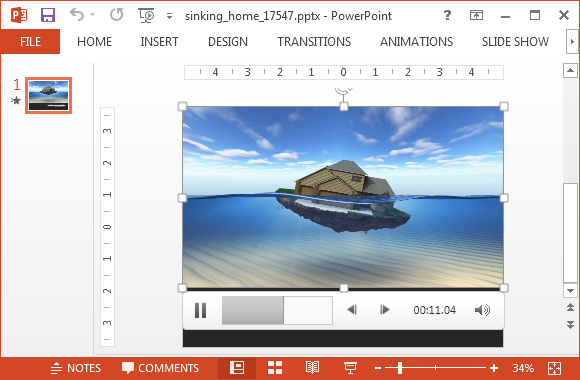The image size is (580, 380).
Task: Zoom out with the minus button
Action: pyautogui.click(x=378, y=368)
